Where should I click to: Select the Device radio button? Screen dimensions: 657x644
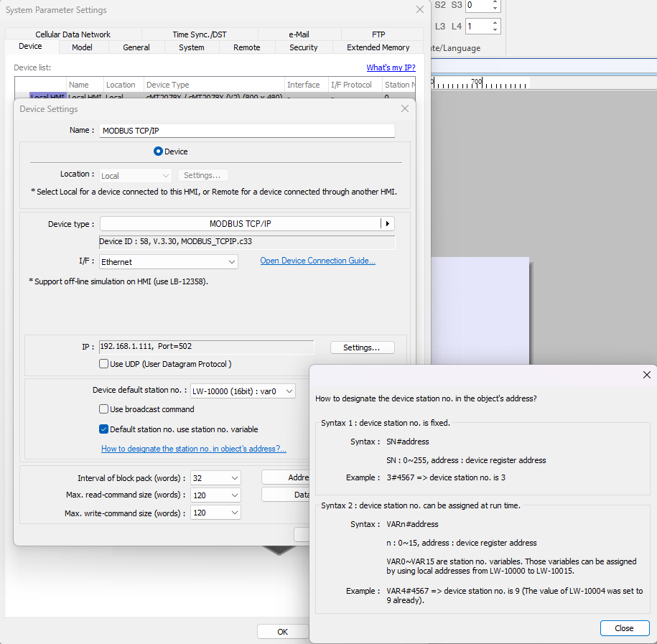click(159, 151)
